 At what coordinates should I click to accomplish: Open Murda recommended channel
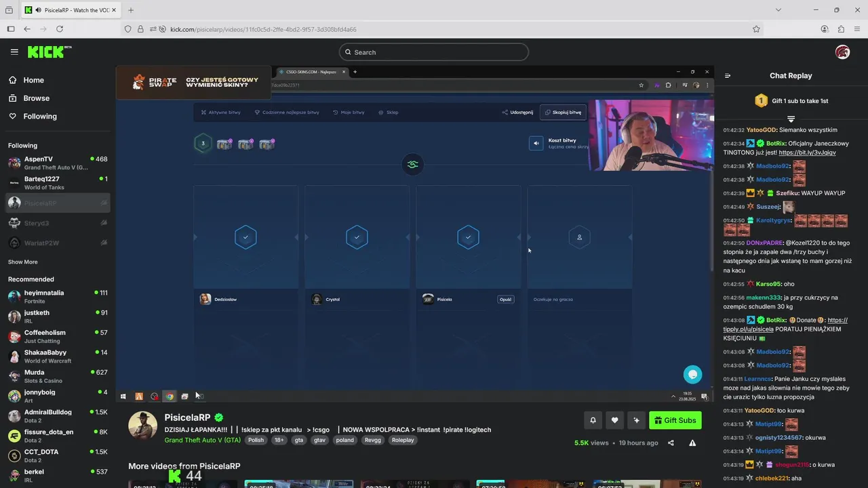(58, 376)
